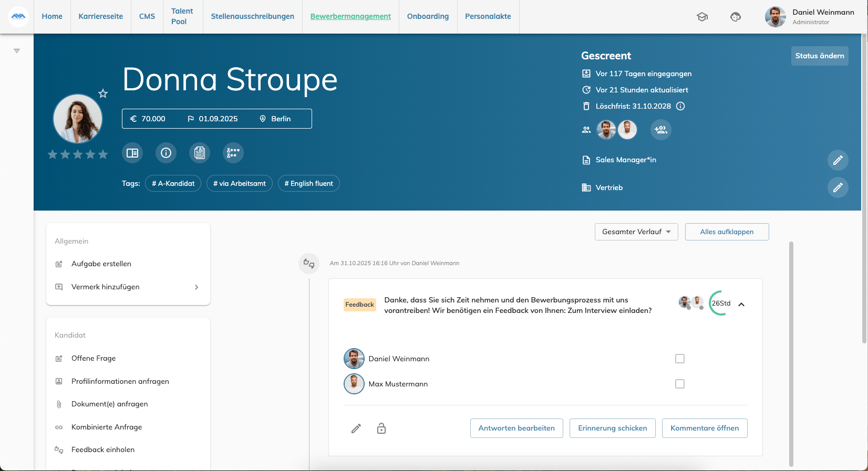Set the five-star candidate rating
Viewport: 868px width, 471px height.
coord(103,154)
